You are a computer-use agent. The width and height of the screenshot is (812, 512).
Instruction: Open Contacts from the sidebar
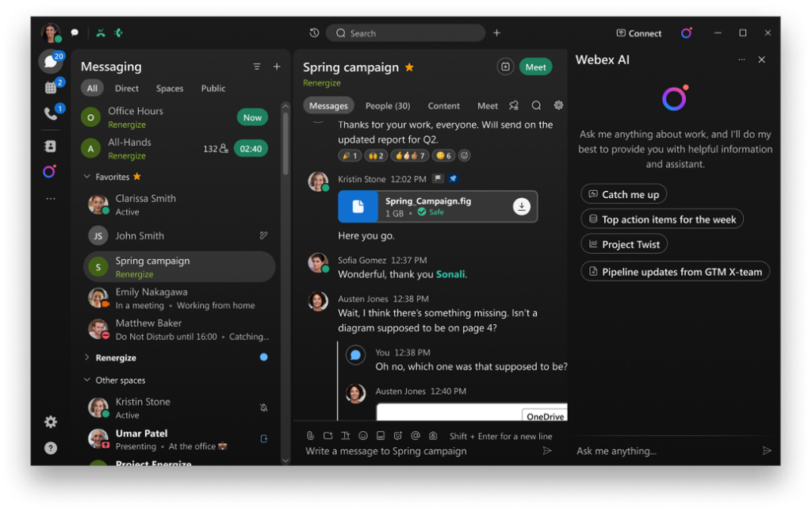point(50,145)
